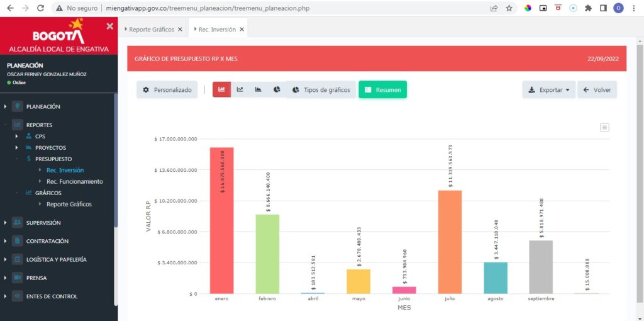
Task: Switch to the area chart icon
Action: (258, 89)
